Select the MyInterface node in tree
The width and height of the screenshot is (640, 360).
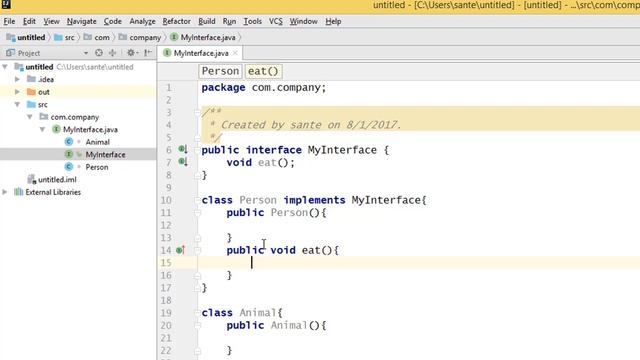click(95, 154)
